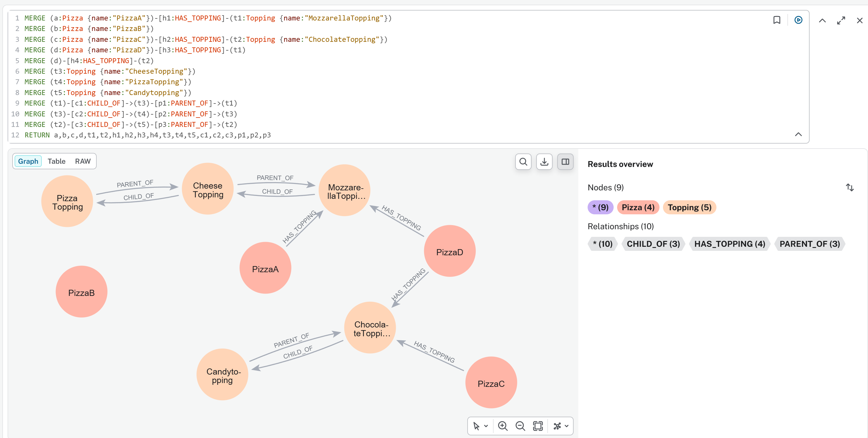Select the CHILD_OF (3) relationship chip

[x=653, y=244]
